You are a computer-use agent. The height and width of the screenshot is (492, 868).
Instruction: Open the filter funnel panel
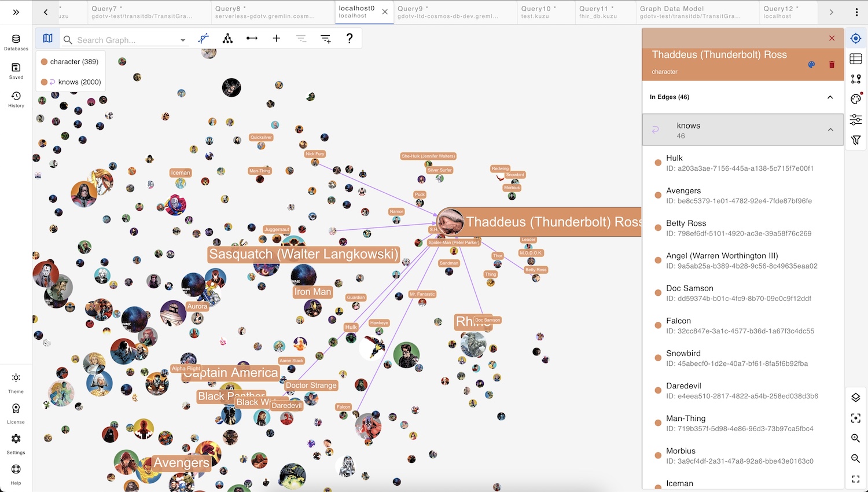(855, 140)
